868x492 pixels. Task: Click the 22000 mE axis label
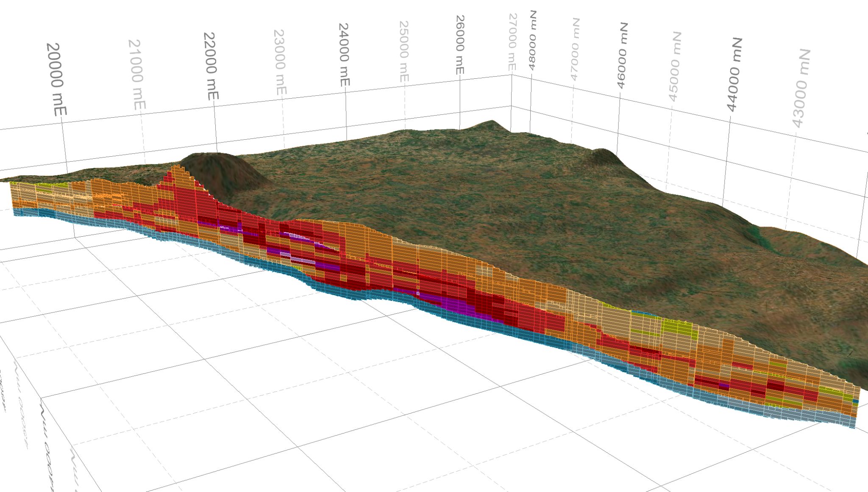(211, 66)
